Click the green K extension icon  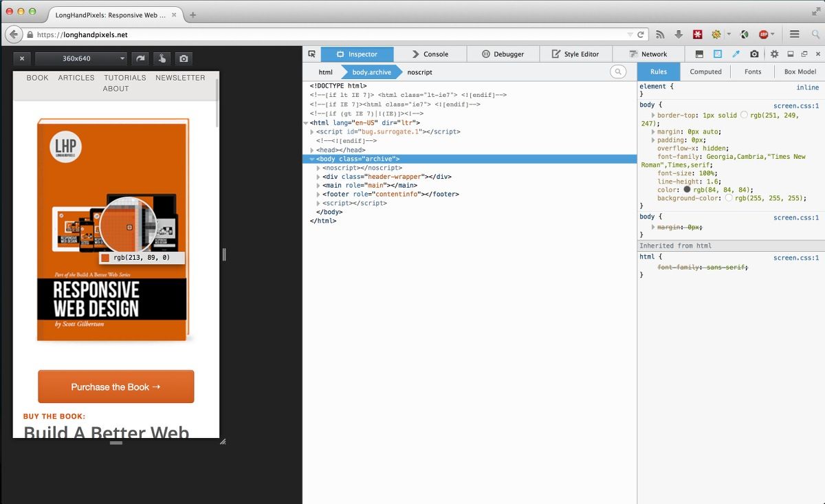tap(744, 34)
